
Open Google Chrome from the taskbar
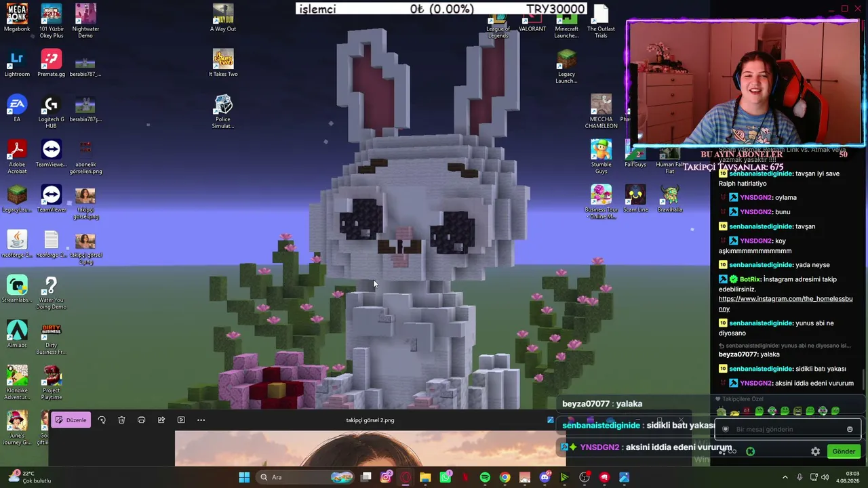coord(505,477)
